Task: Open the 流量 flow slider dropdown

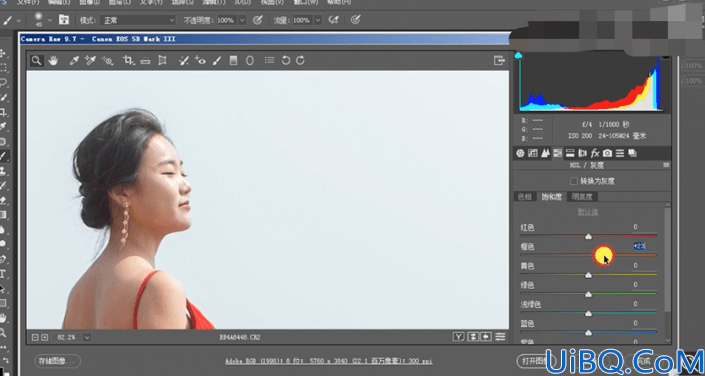Action: point(318,20)
